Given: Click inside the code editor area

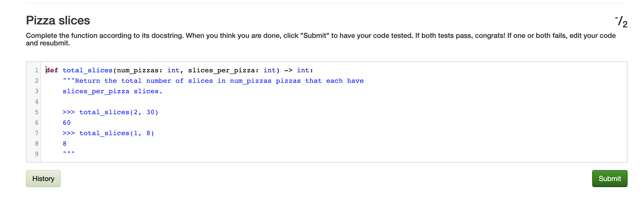Looking at the screenshot, I should click(300, 113).
